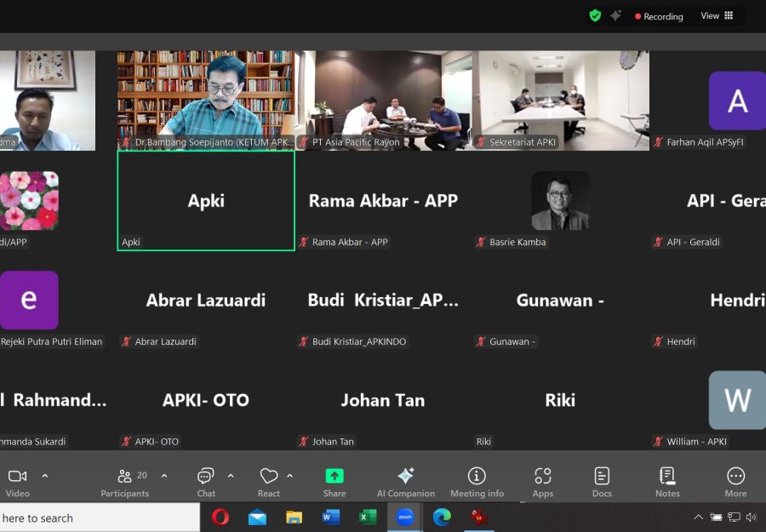Expand reactions options arrow
The width and height of the screenshot is (766, 532).
[x=289, y=475]
